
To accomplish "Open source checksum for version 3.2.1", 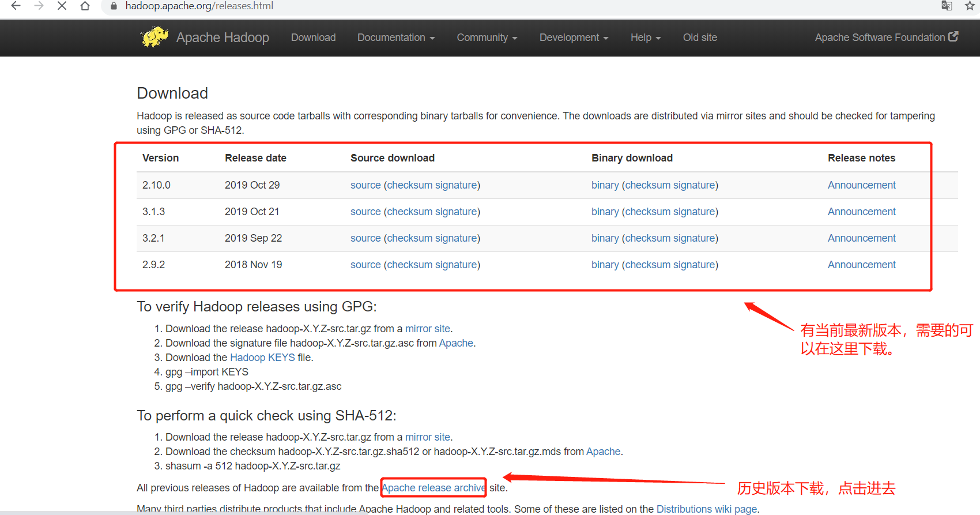I will click(x=409, y=238).
